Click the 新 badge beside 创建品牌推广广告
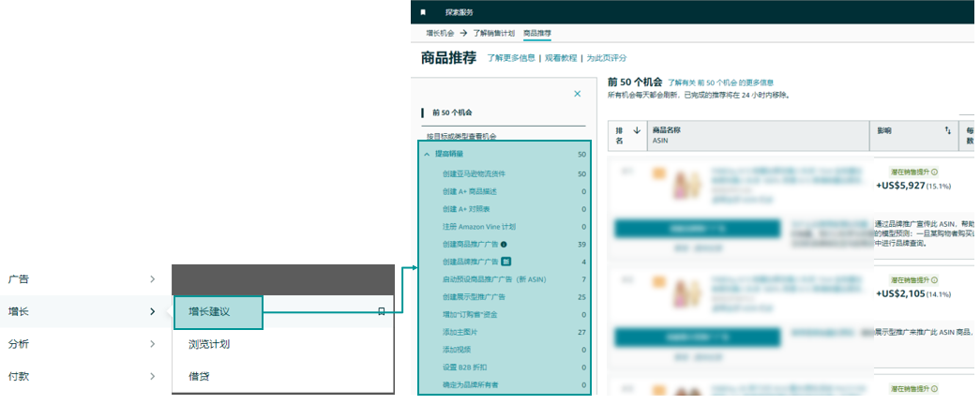 click(x=506, y=262)
